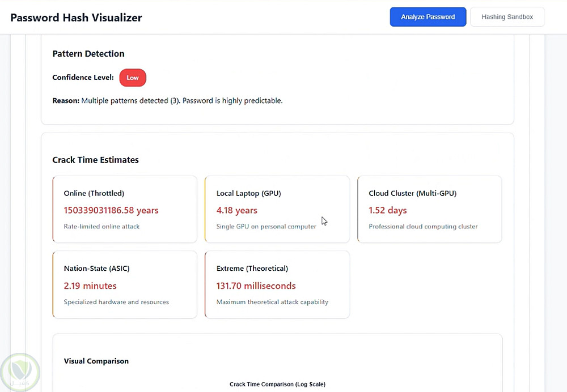Click the 150339031186.58 years value
567x392 pixels.
click(x=111, y=210)
